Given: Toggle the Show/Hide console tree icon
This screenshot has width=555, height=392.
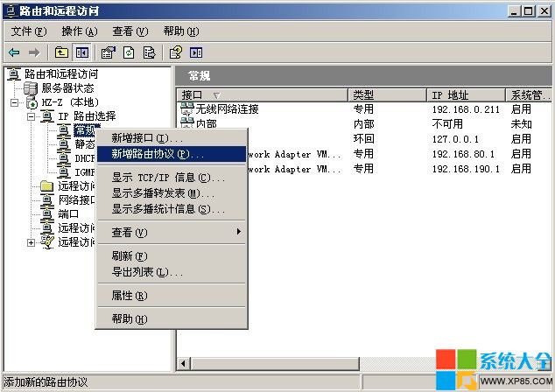Looking at the screenshot, I should coord(81,52).
